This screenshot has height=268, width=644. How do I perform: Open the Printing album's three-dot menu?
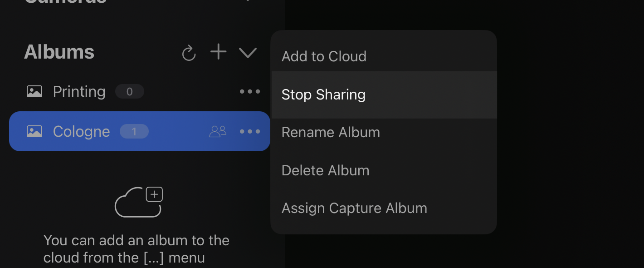click(x=250, y=92)
